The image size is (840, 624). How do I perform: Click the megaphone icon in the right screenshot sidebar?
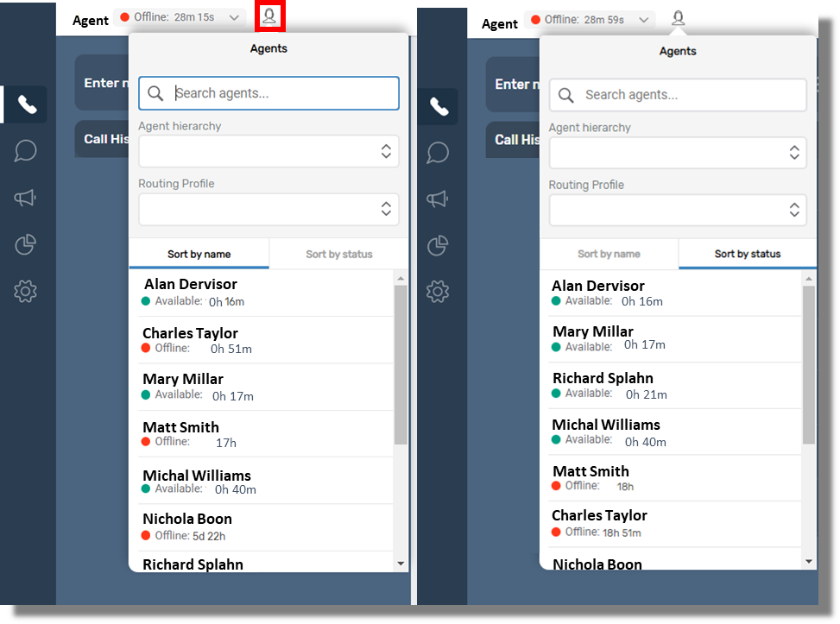438,199
